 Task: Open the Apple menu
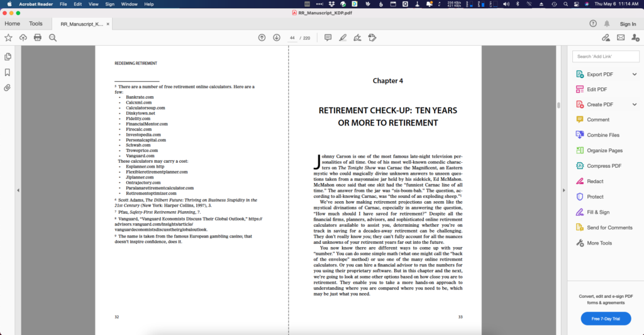point(9,4)
